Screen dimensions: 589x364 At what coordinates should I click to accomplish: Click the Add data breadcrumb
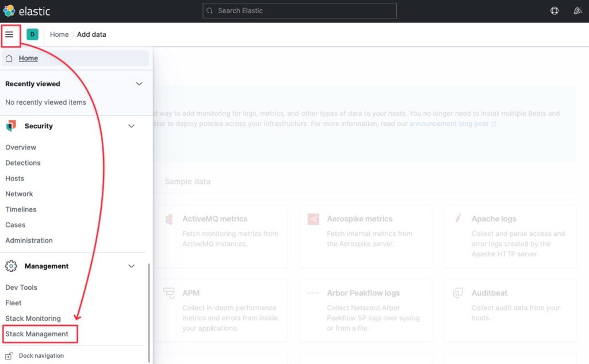click(x=91, y=34)
